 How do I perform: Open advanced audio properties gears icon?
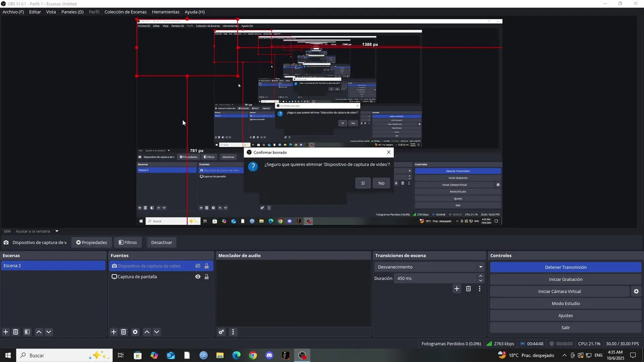pyautogui.click(x=221, y=332)
